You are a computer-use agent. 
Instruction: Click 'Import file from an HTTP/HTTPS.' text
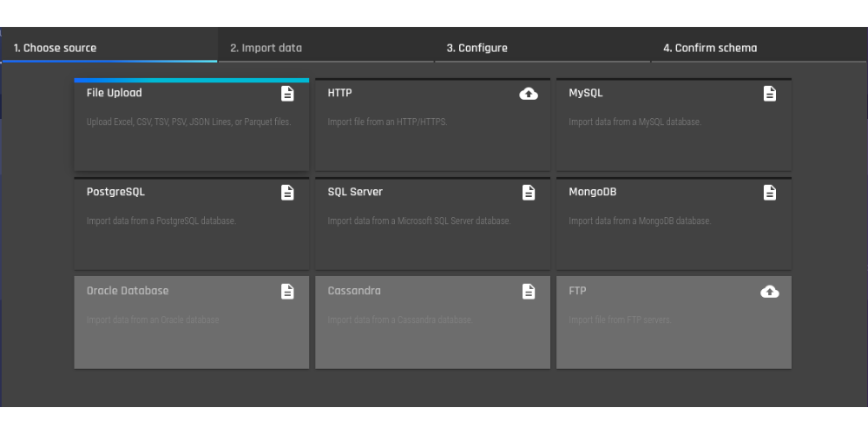tap(387, 122)
